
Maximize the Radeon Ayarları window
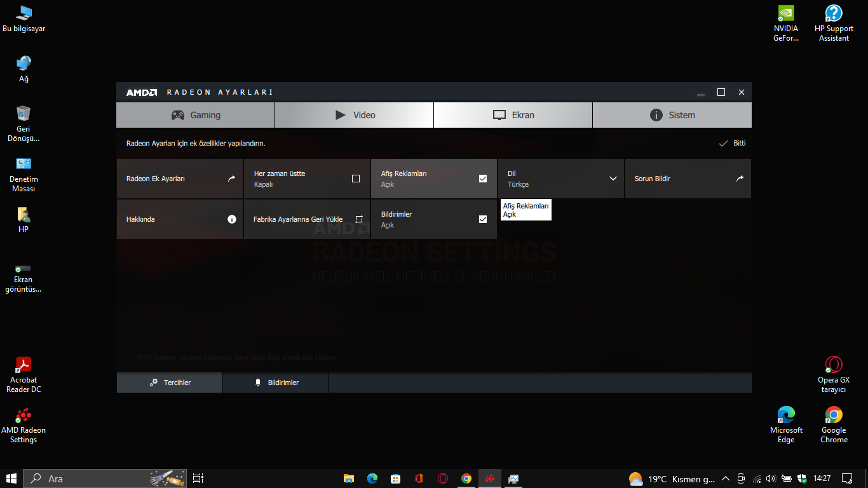pos(721,92)
